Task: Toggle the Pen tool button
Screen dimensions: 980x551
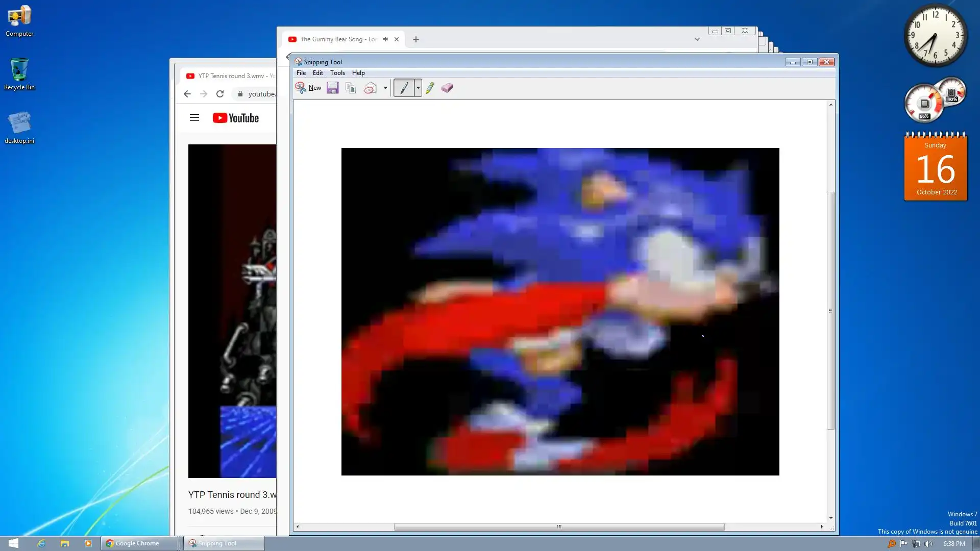Action: click(x=404, y=88)
